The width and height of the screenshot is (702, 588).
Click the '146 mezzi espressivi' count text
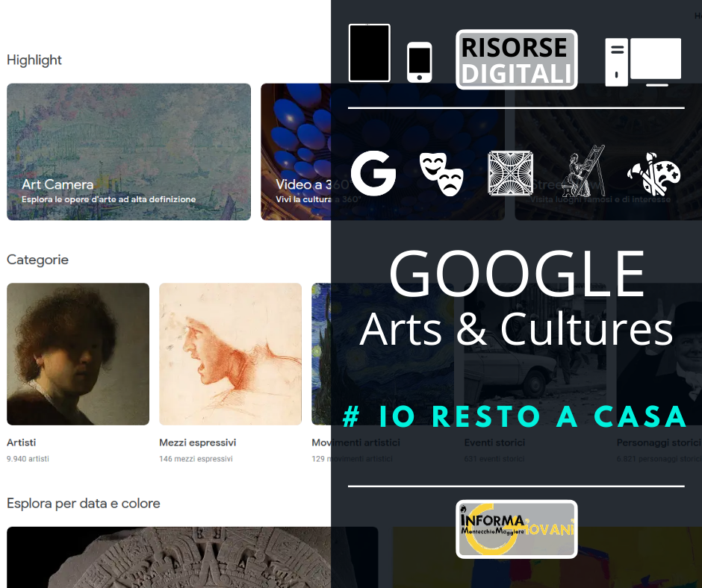tap(196, 459)
